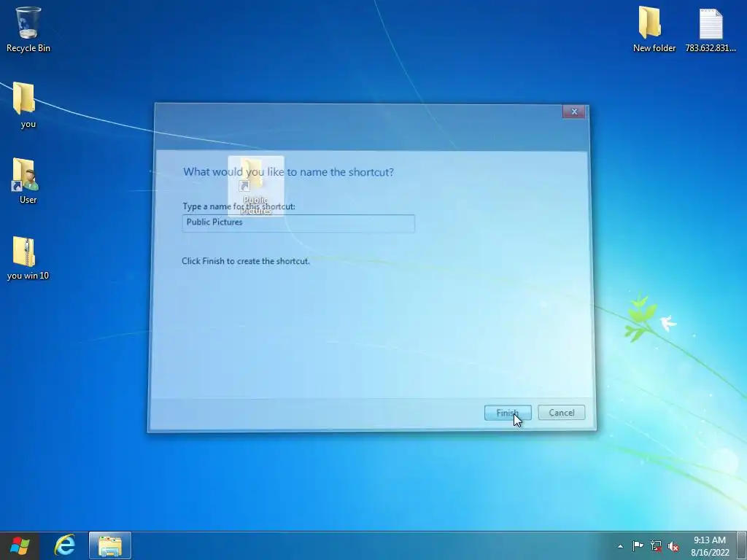Show hidden icons in system tray
The image size is (747, 560).
(620, 546)
